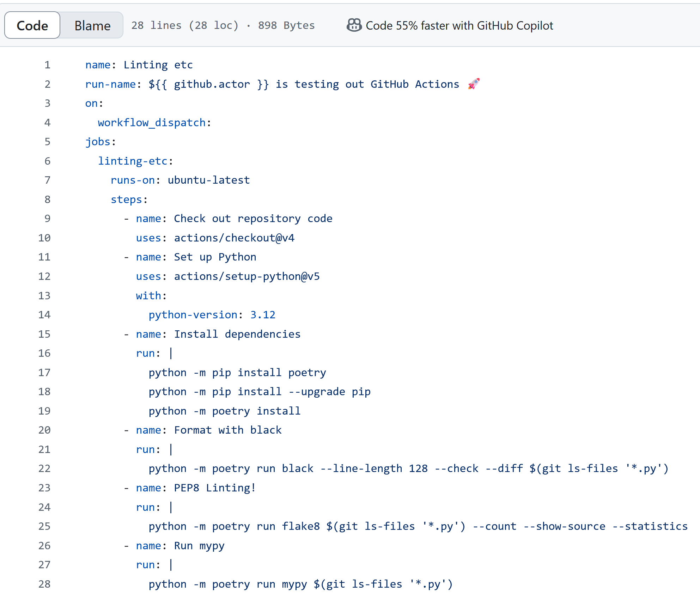Click the 'jobs:' keyword on line 5
The width and height of the screenshot is (700, 600).
pyautogui.click(x=99, y=141)
